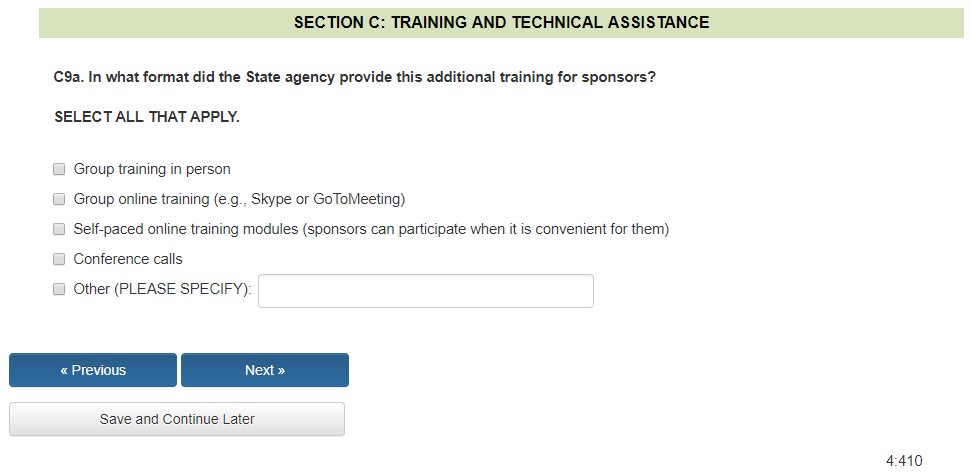Image resolution: width=971 pixels, height=473 pixels.
Task: Click the SELECT ALL THAT APPLY instruction
Action: tap(147, 117)
